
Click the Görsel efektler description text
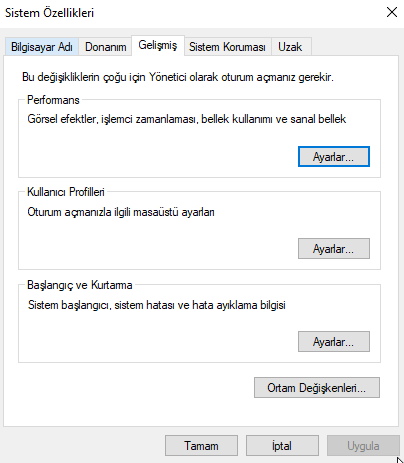point(187,119)
